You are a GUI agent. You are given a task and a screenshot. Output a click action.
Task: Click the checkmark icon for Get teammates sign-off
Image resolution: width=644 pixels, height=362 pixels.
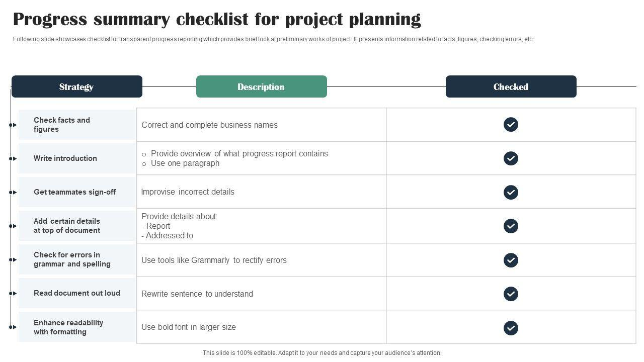pyautogui.click(x=511, y=192)
